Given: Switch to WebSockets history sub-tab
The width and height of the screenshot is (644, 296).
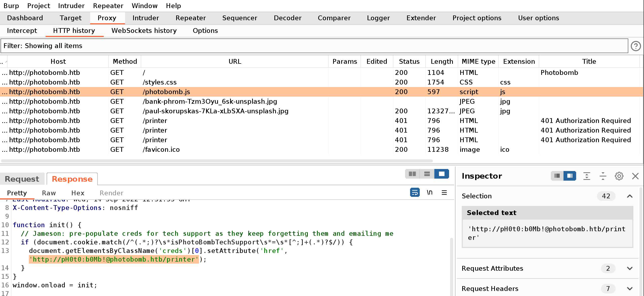Looking at the screenshot, I should (x=144, y=31).
